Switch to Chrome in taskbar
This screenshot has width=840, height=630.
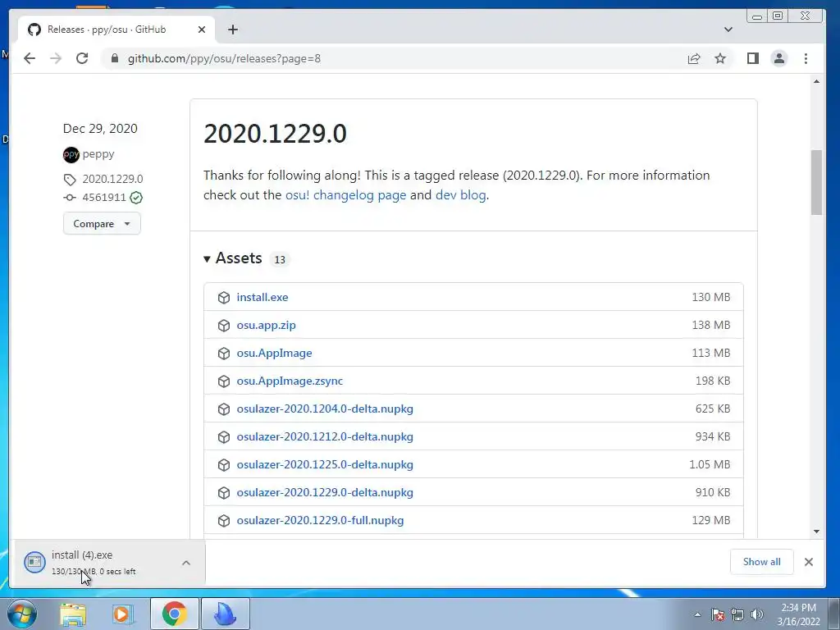coord(174,614)
